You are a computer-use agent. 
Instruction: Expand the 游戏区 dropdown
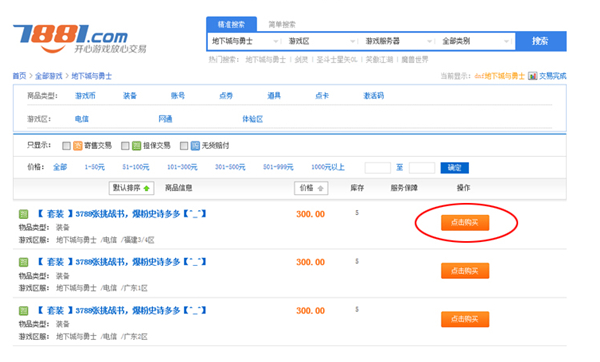point(321,41)
